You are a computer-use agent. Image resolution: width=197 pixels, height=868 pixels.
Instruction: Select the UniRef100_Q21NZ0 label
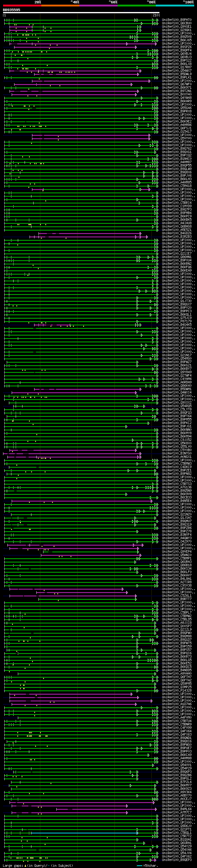click(177, 514)
